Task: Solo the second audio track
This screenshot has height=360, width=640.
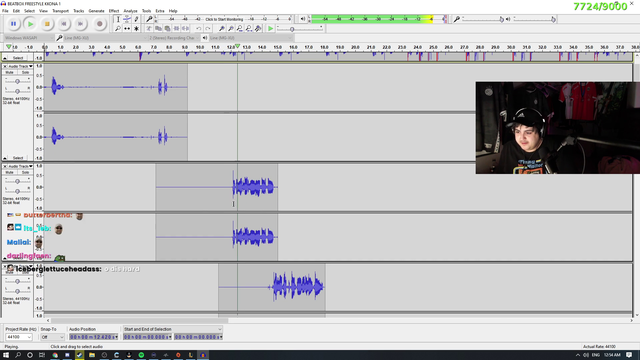Action: (x=25, y=172)
